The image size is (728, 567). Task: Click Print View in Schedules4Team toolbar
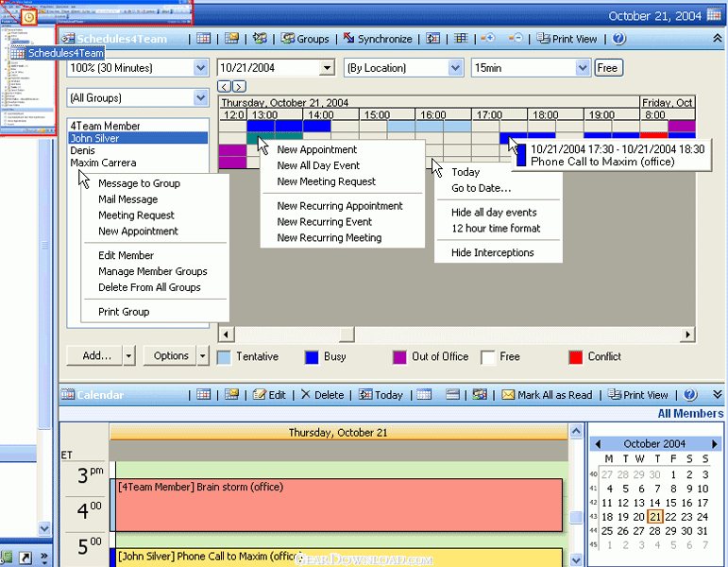[567, 39]
